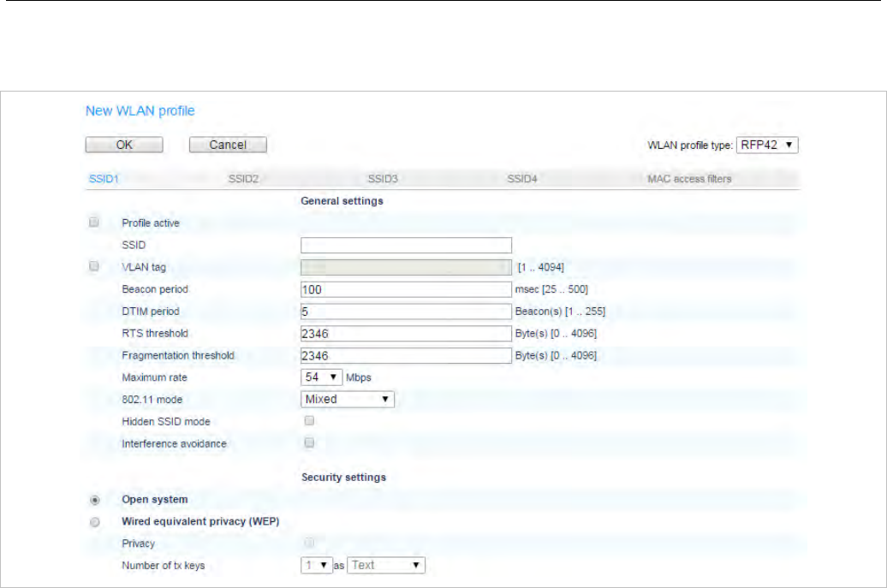This screenshot has height=588, width=887.
Task: Select the Wired equivalent privacy (WEP) radio button
Action: pos(95,522)
